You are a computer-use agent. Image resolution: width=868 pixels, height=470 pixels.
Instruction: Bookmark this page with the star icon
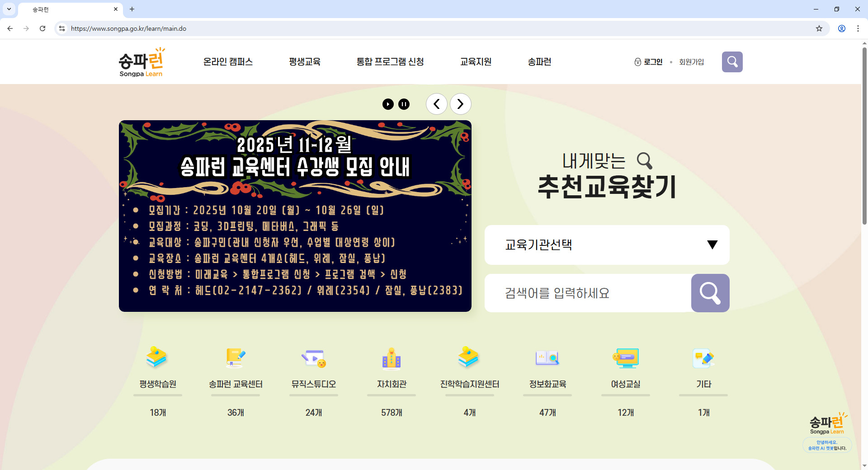pyautogui.click(x=819, y=28)
